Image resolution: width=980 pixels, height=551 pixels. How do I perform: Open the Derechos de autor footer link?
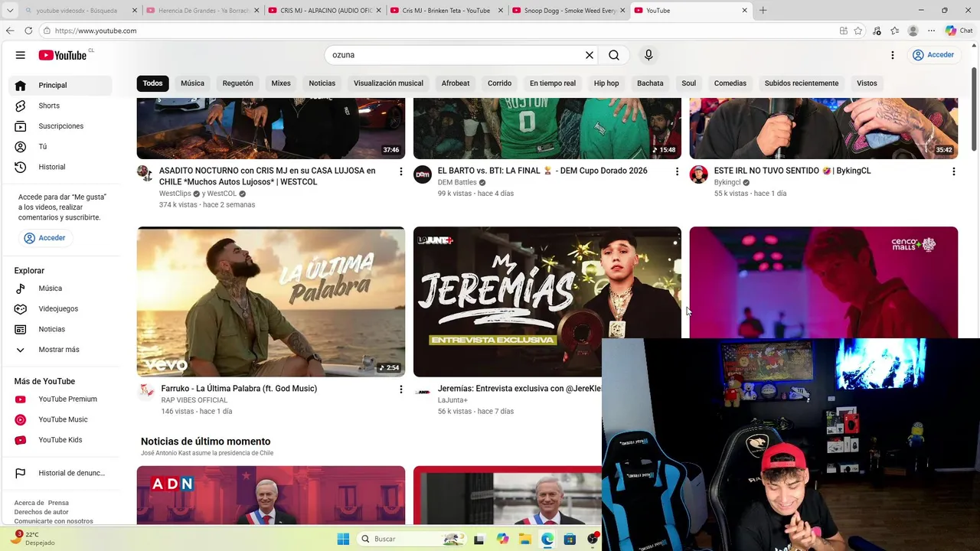(41, 512)
